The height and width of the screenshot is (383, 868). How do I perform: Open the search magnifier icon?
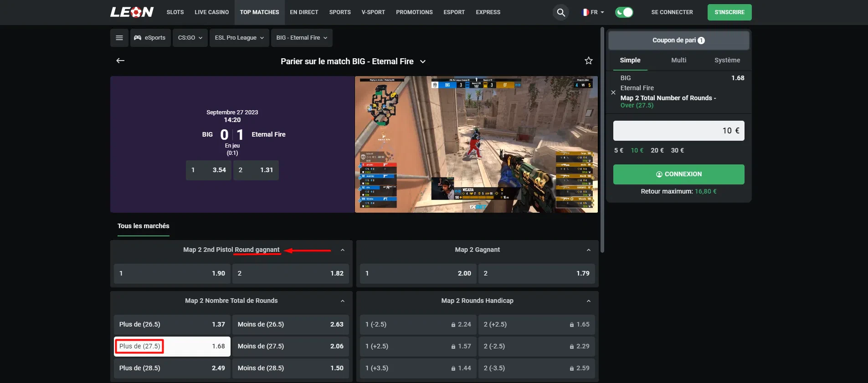pos(561,12)
